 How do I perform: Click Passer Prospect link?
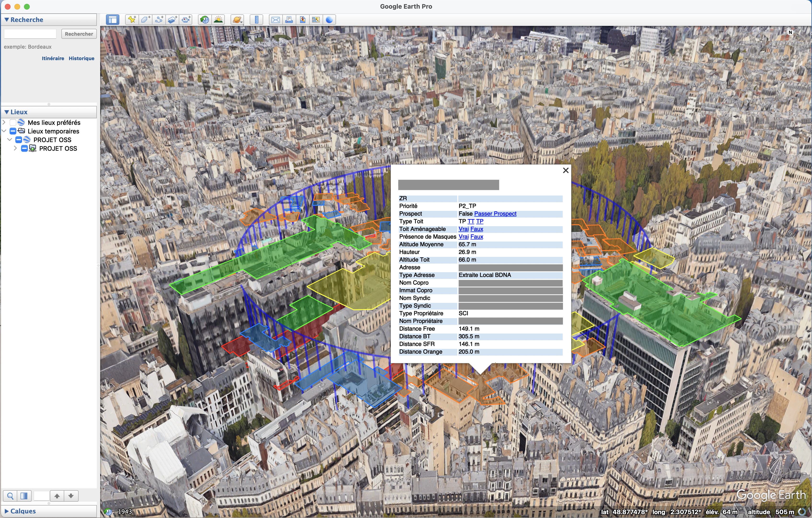(x=495, y=214)
